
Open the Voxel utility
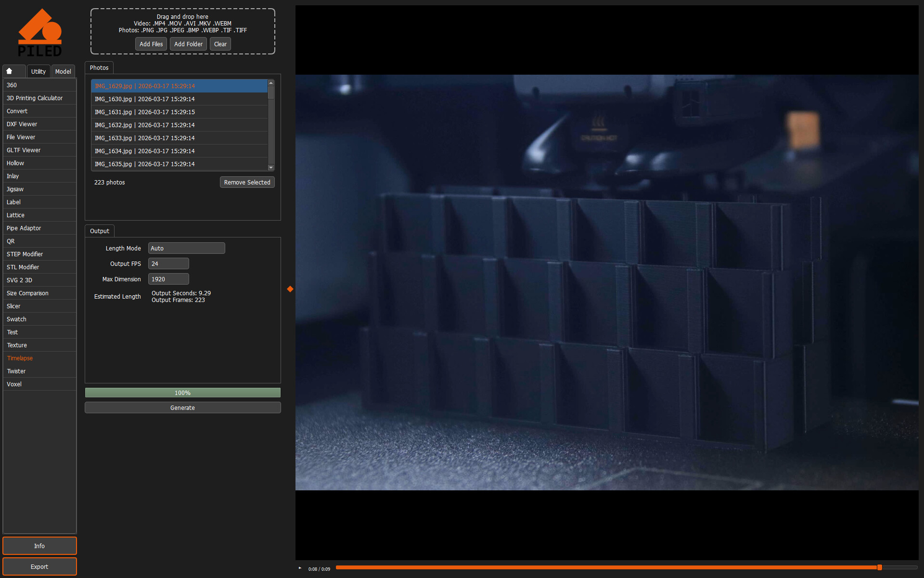pyautogui.click(x=39, y=384)
